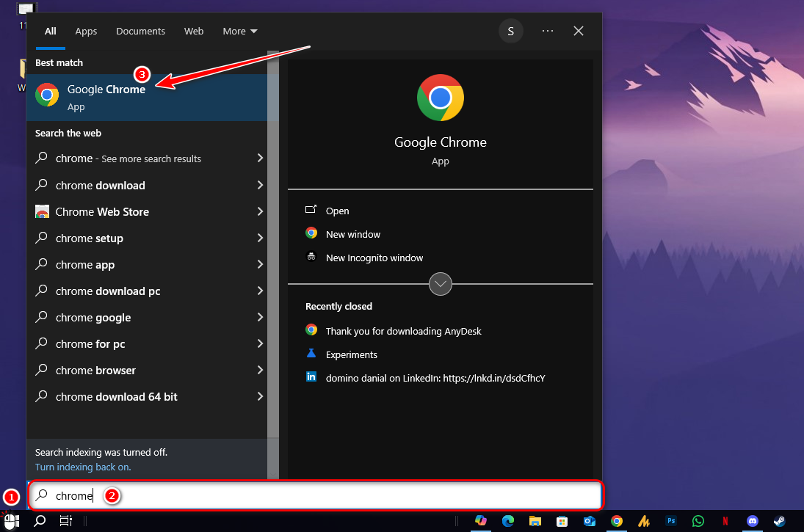This screenshot has width=804, height=532.
Task: Open File Explorer from the taskbar
Action: click(535, 520)
